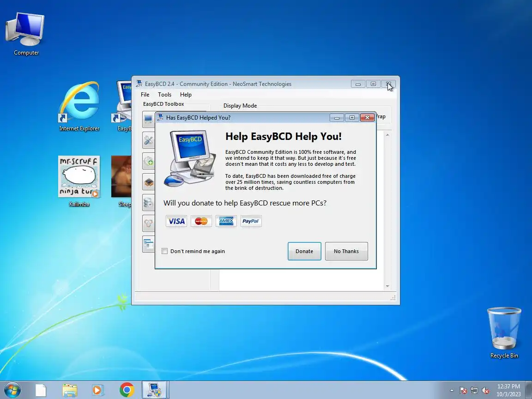
Task: Tick the Don't remind me again checkbox
Action: 164,251
